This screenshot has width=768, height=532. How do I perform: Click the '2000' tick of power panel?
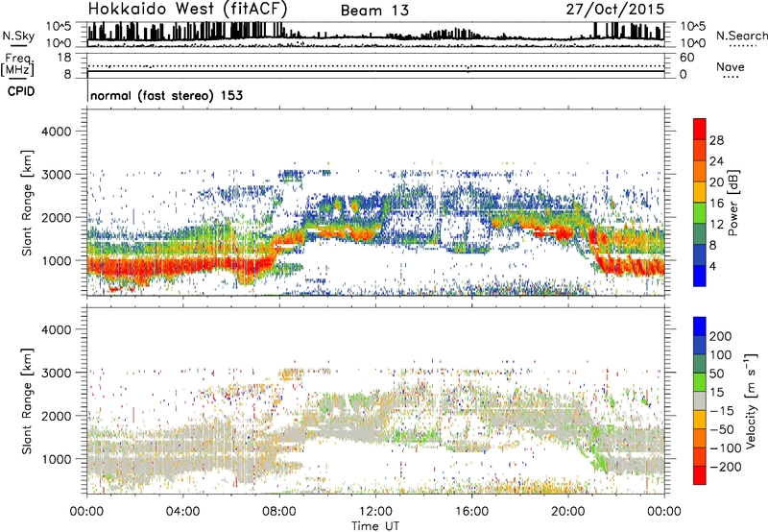[x=57, y=217]
